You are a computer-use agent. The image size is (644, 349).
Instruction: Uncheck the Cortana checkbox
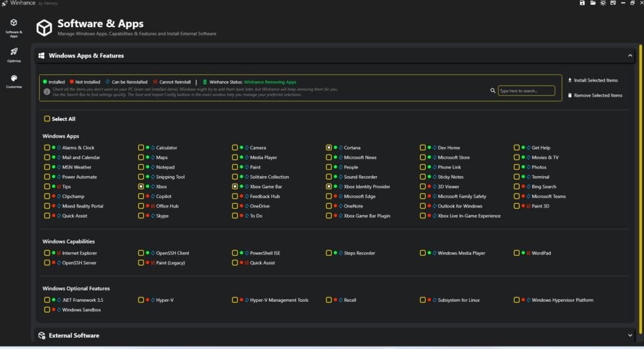click(329, 148)
